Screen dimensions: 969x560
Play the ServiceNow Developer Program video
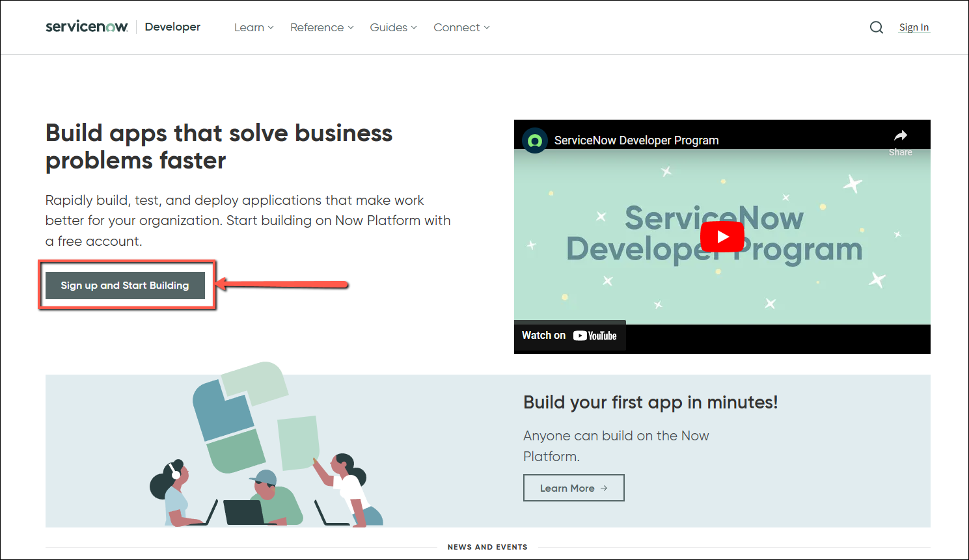pyautogui.click(x=722, y=237)
